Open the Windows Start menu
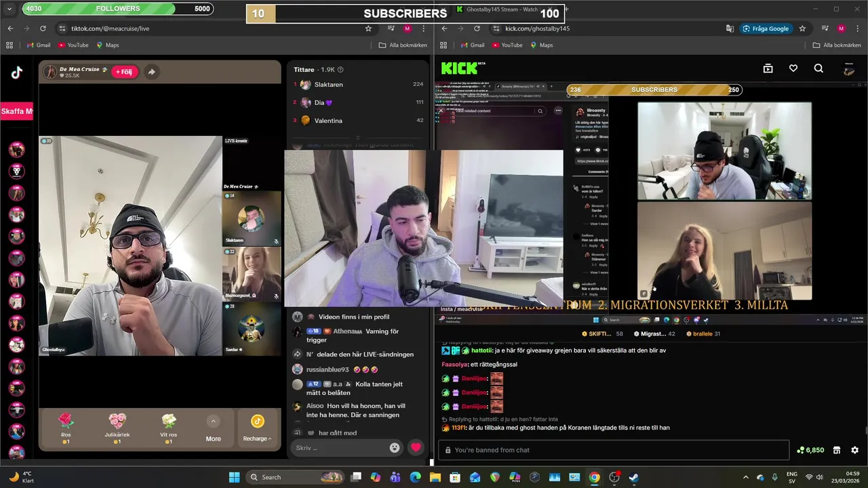Viewport: 868px width, 488px height. (x=234, y=477)
